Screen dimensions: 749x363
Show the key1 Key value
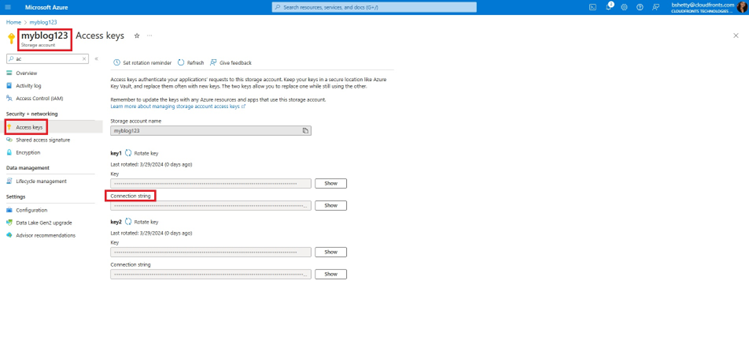[331, 183]
